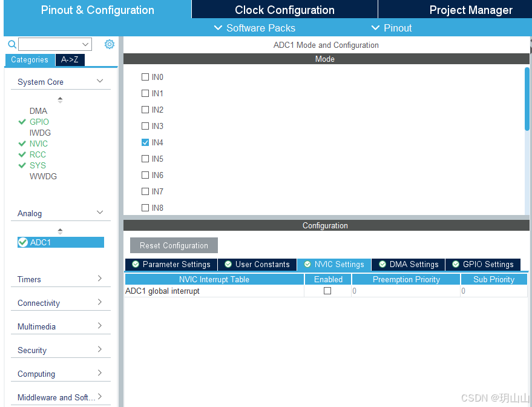Click the sort arrows under System Core
This screenshot has height=407, width=532.
coord(60,100)
